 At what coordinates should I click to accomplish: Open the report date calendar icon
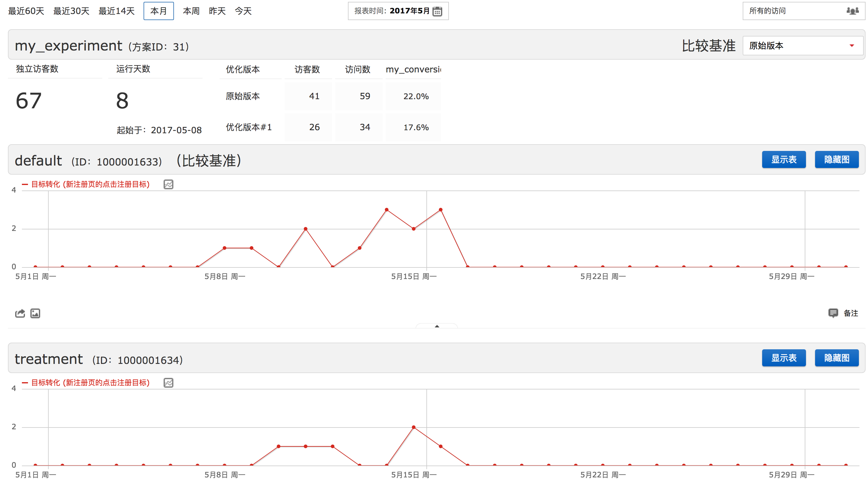coord(437,11)
